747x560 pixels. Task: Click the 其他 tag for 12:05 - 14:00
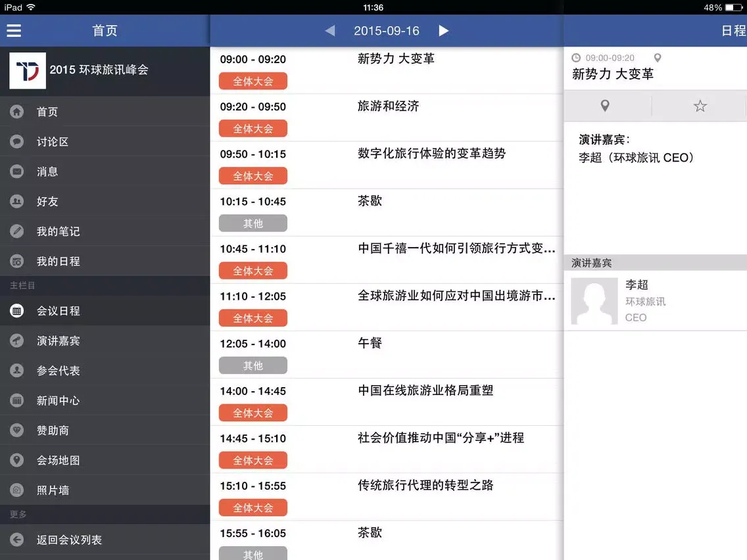(x=253, y=365)
